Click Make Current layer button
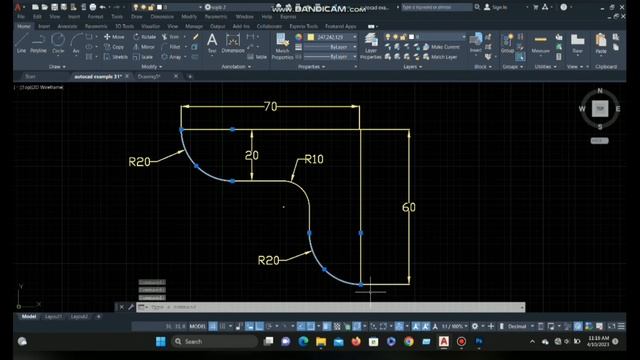640x360 pixels. coord(441,47)
